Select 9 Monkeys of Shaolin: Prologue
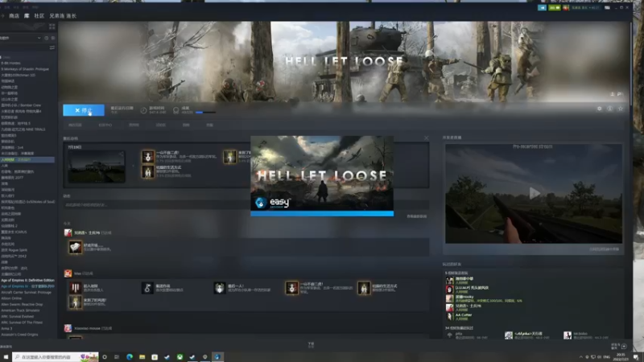Image resolution: width=644 pixels, height=362 pixels. [25, 69]
